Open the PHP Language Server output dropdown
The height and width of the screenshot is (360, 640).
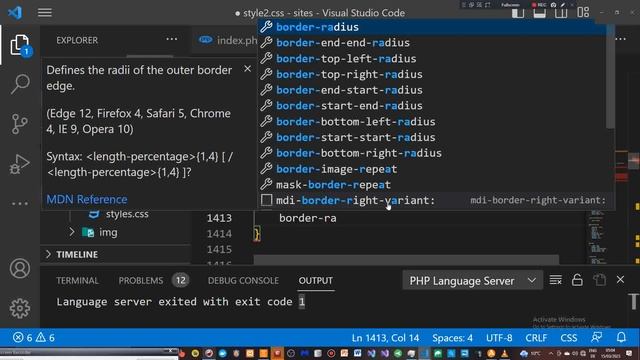click(x=472, y=280)
